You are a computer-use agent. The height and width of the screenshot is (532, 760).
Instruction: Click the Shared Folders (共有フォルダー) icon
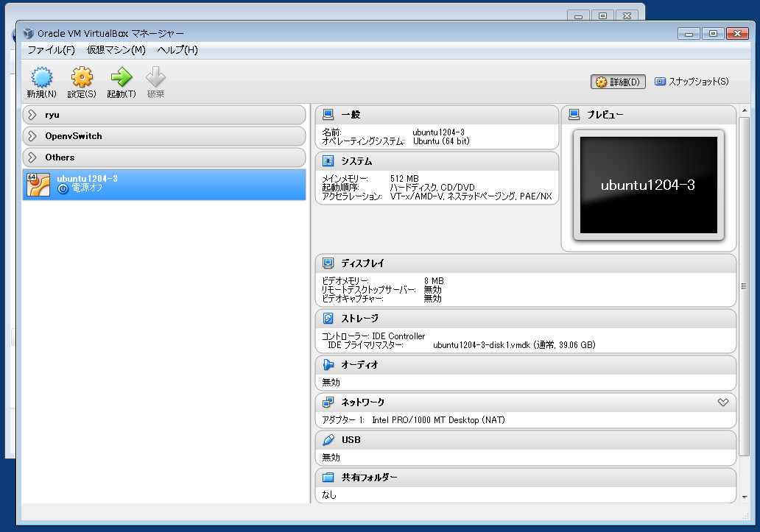click(328, 478)
